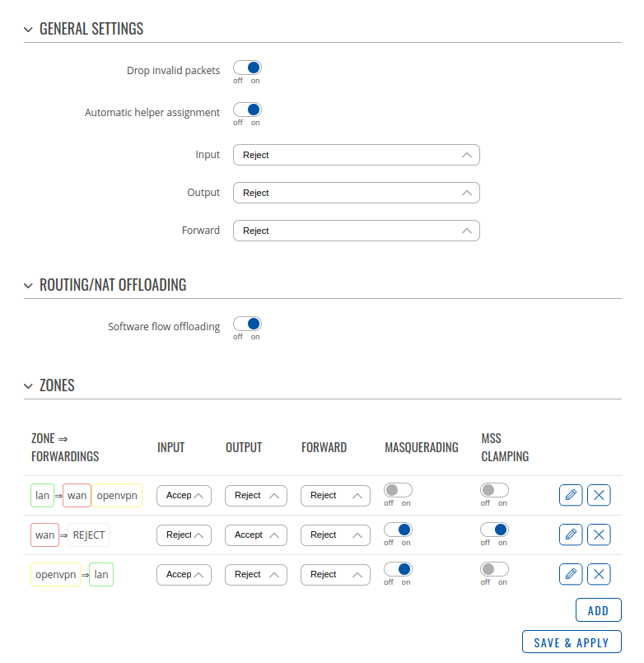Screen dimensions: 644x663
Task: Click the openvpn destination tag in lan row
Action: coord(117,495)
